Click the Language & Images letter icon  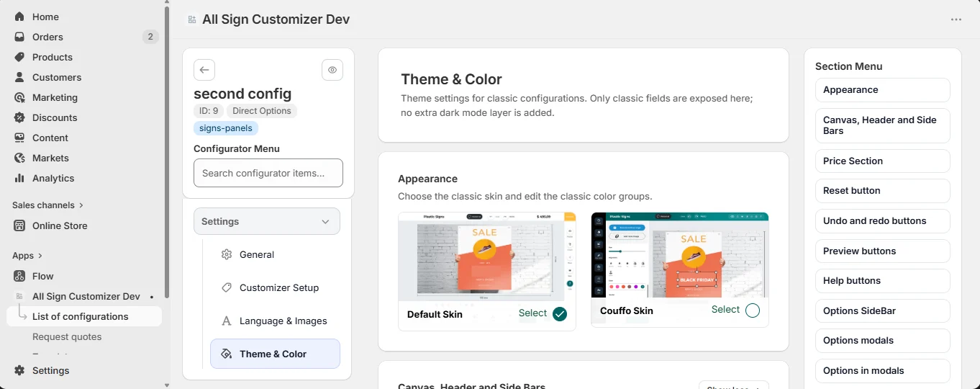tap(227, 321)
